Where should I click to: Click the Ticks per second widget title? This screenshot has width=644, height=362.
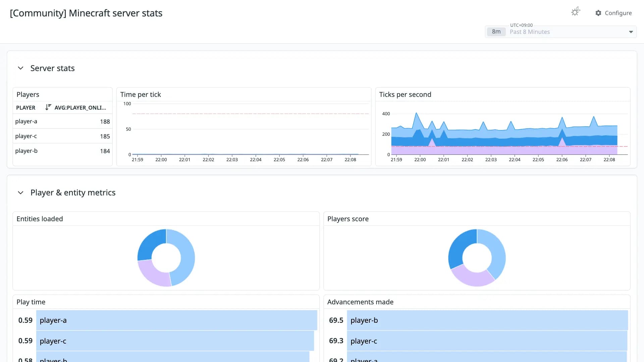405,95
